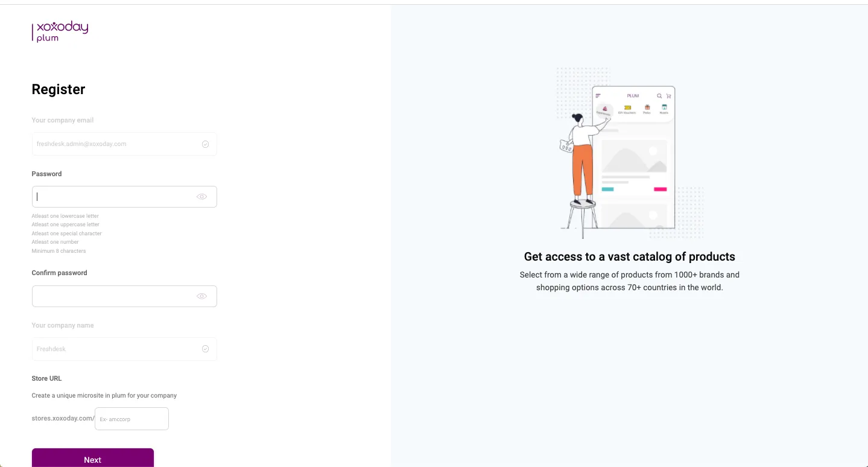Click the checkmark icon beside company name
This screenshot has width=868, height=467.
[205, 349]
